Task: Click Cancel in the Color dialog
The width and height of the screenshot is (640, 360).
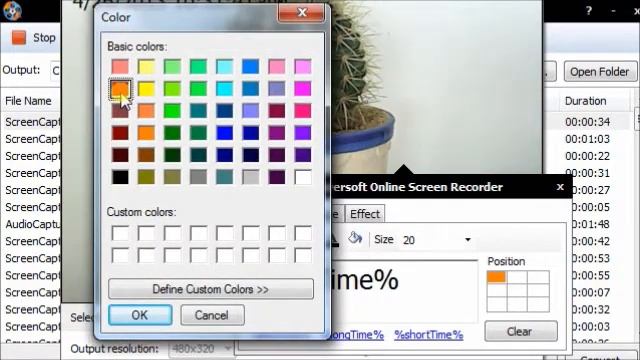Action: tap(212, 315)
